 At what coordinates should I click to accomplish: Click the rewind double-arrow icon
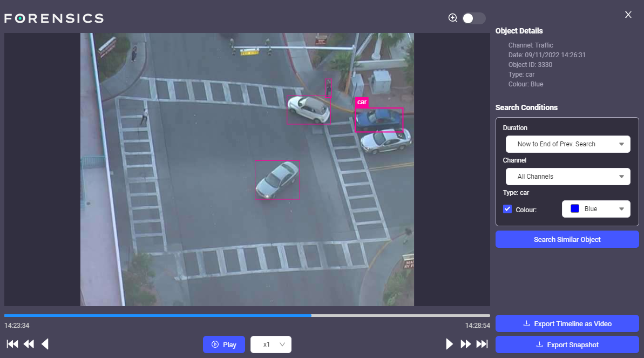click(x=29, y=345)
